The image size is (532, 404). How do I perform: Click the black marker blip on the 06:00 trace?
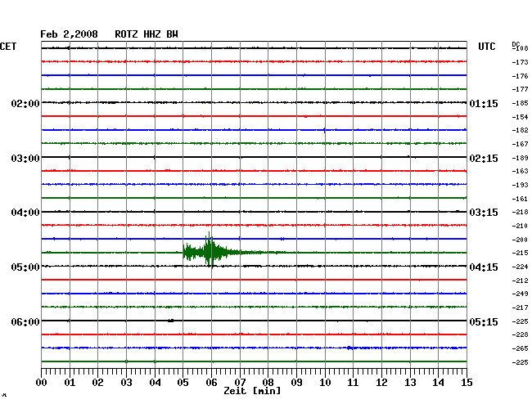tap(171, 321)
